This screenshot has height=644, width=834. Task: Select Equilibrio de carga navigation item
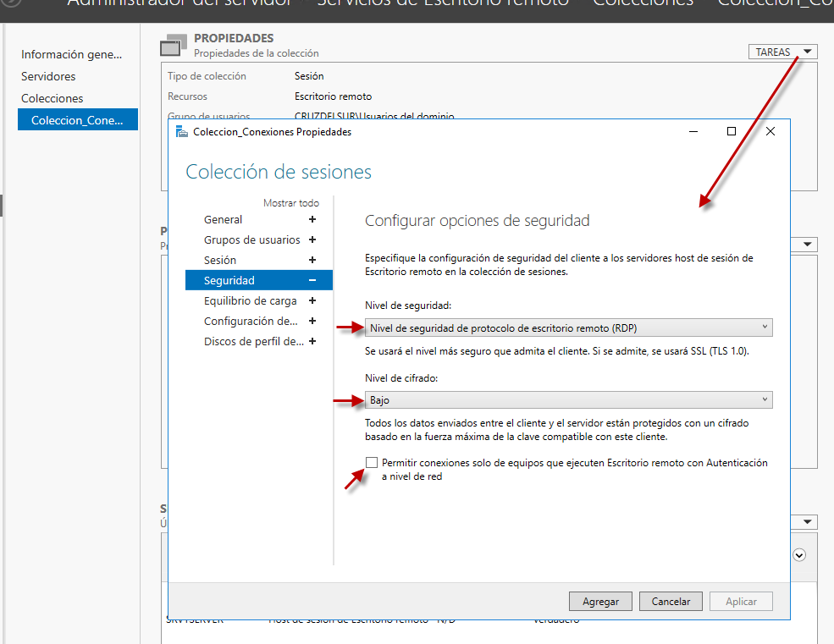(250, 300)
